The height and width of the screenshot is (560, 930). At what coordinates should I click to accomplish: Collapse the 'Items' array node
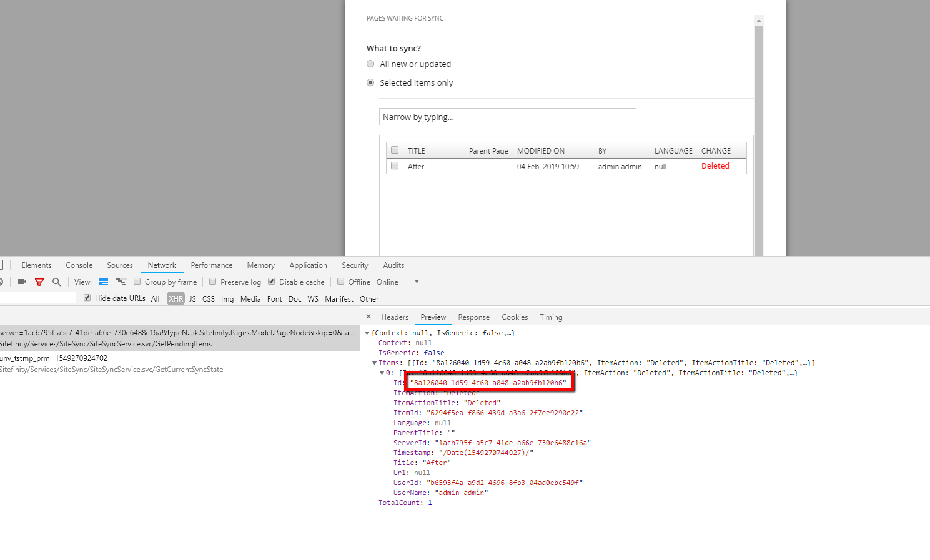tap(375, 363)
